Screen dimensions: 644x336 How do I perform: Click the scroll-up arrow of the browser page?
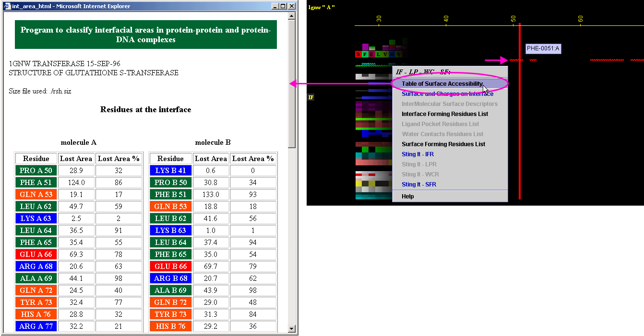[x=291, y=16]
